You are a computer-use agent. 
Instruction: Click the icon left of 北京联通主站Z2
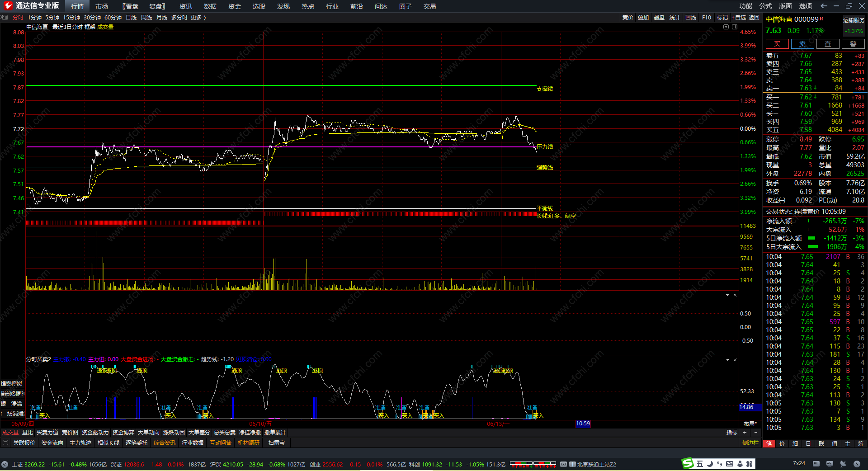tap(573, 464)
